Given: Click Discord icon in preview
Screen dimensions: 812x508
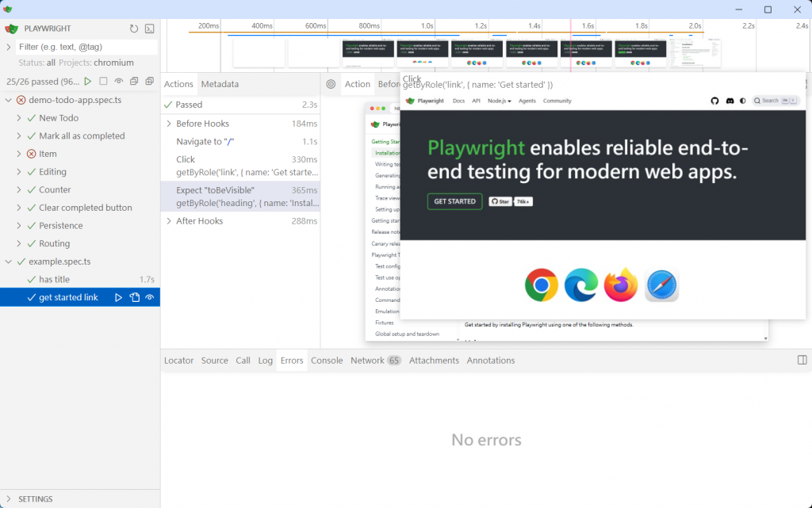Looking at the screenshot, I should pos(730,101).
